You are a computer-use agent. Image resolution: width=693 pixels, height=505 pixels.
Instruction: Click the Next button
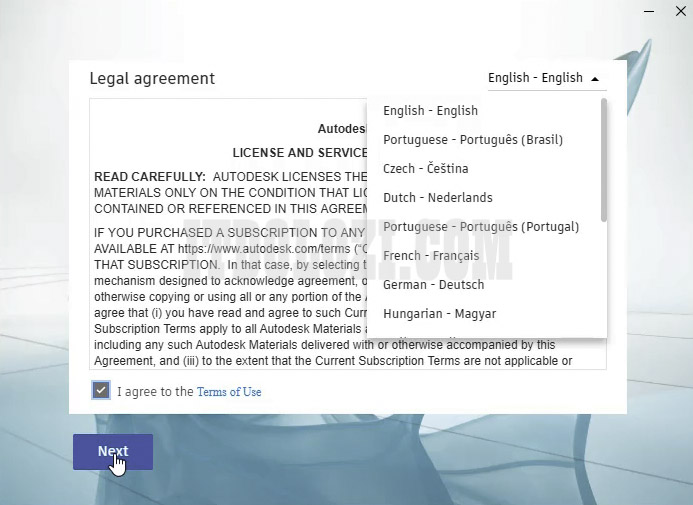coord(113,452)
